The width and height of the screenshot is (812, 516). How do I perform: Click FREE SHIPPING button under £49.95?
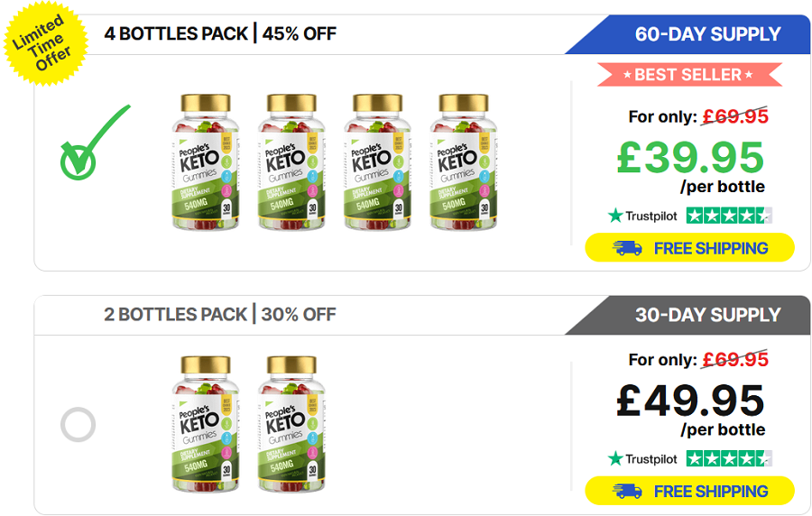tap(690, 491)
